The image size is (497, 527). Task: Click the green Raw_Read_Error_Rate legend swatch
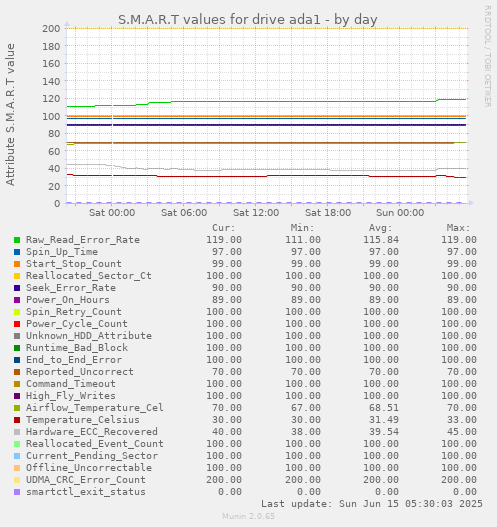17,240
